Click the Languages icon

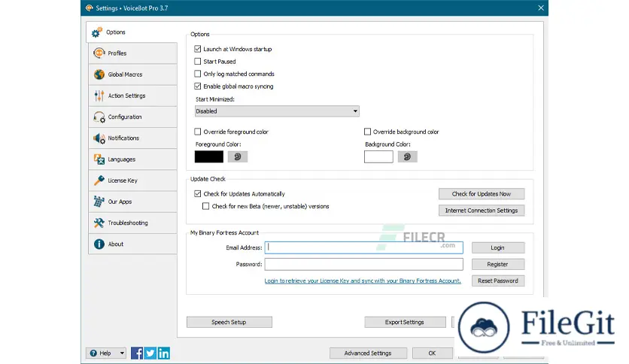tap(99, 159)
